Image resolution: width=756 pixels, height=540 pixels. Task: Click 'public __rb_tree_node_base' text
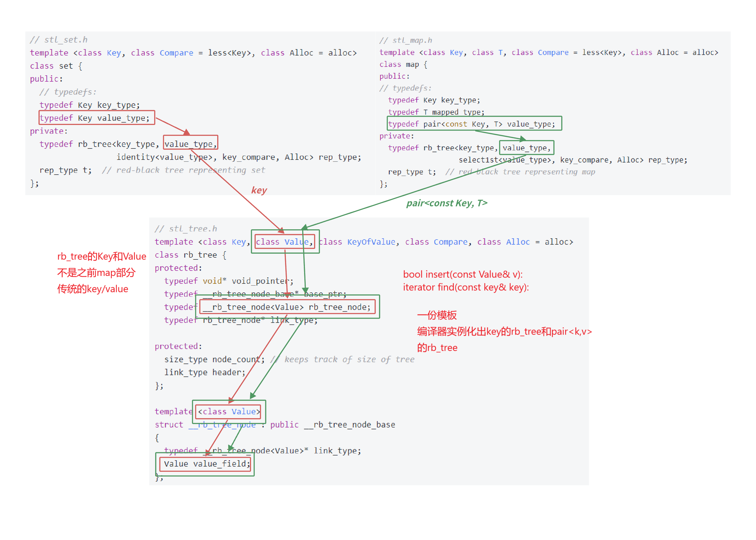[333, 425]
